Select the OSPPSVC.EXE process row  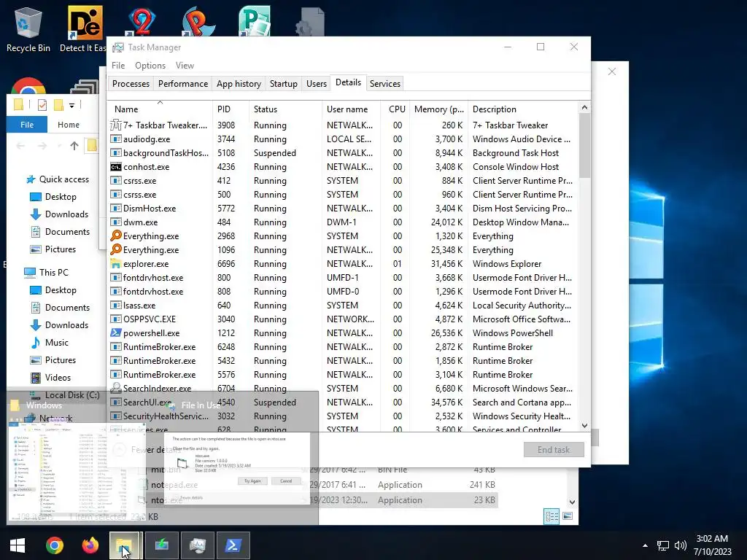(343, 319)
